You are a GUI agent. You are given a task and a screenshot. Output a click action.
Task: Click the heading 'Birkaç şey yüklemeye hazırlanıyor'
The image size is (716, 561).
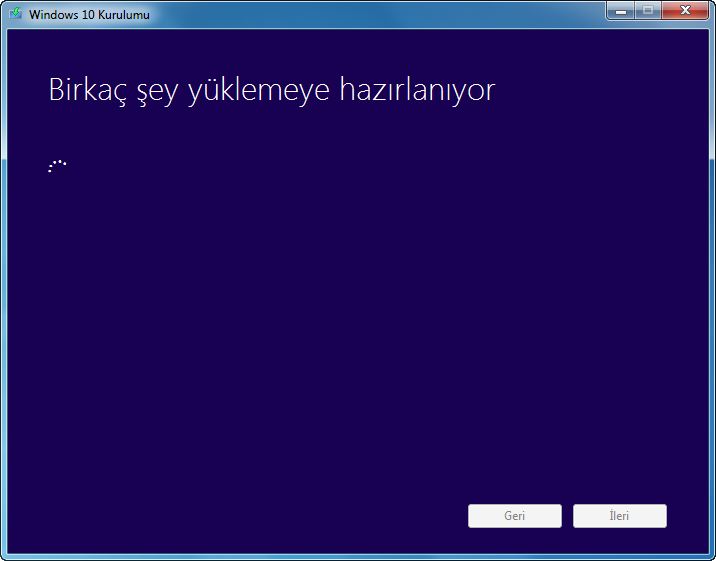pyautogui.click(x=272, y=90)
